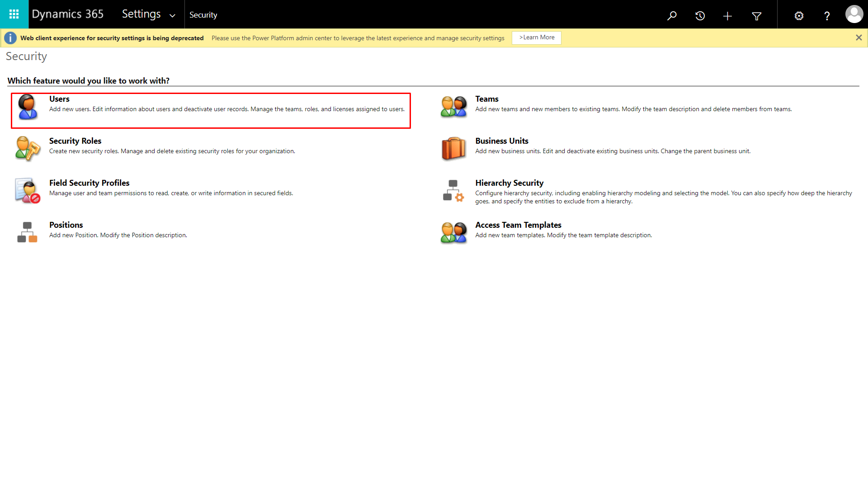This screenshot has width=868, height=488.
Task: Expand the Settings dropdown chevron
Action: (172, 15)
